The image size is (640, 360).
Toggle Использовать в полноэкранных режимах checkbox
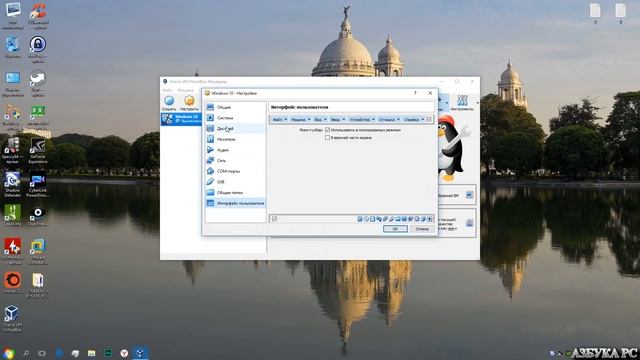click(x=327, y=130)
